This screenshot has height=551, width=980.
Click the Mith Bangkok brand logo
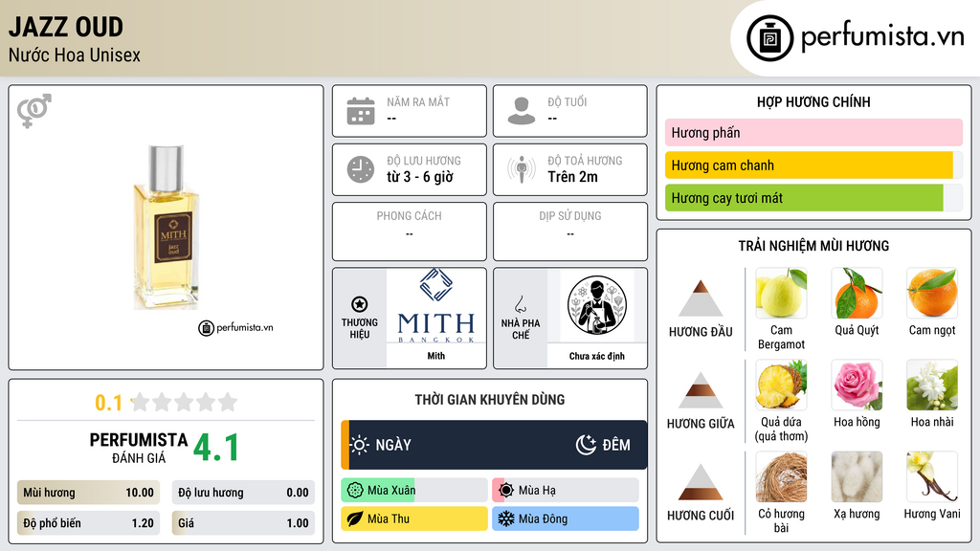point(436,305)
